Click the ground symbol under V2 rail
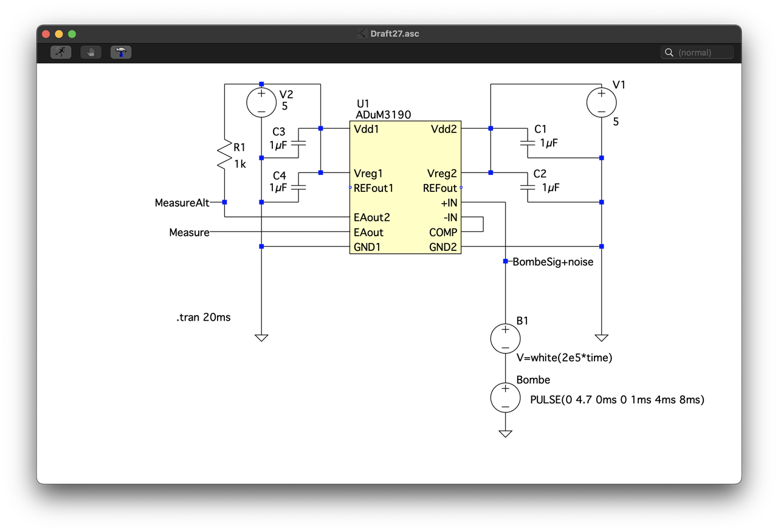Viewport: 778px width, 532px height. (x=261, y=338)
